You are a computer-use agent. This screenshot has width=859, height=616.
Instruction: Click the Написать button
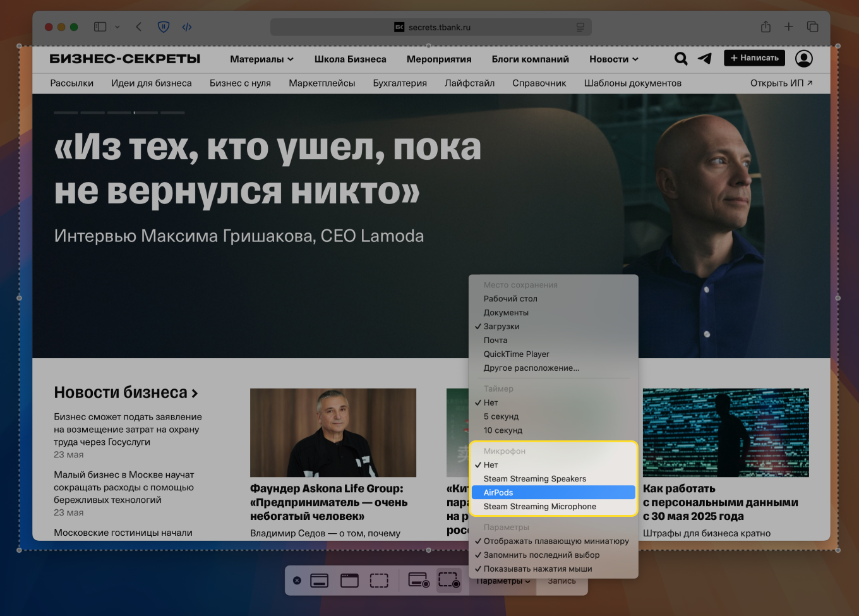pos(754,57)
